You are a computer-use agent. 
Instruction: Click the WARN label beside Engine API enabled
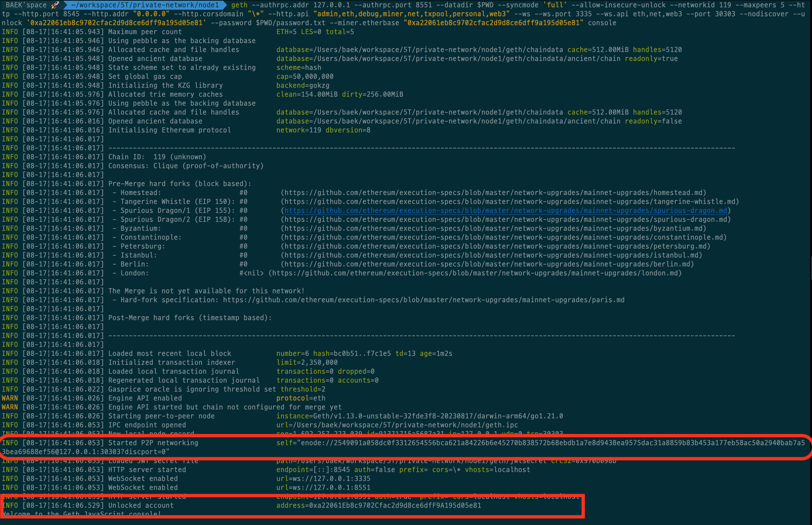[x=10, y=398]
